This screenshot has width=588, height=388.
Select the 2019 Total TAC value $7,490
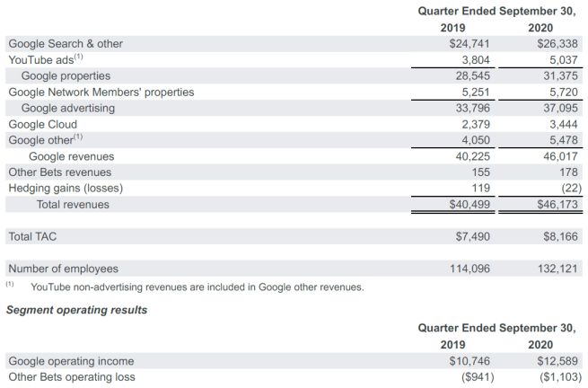coord(471,236)
